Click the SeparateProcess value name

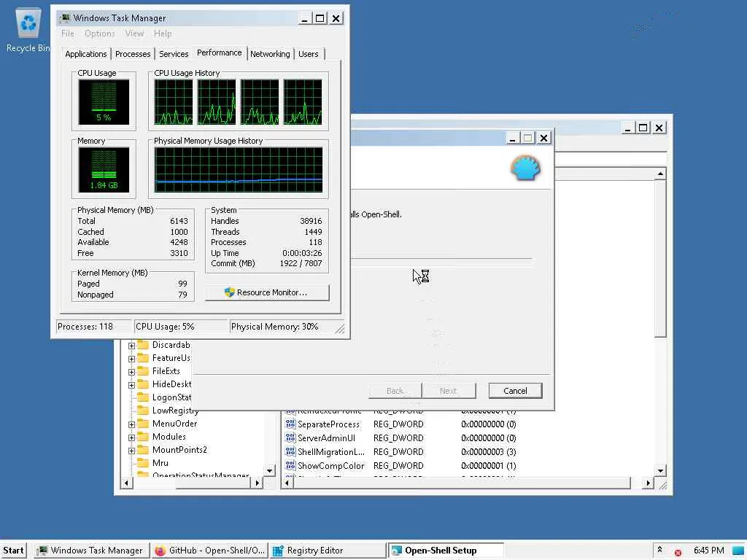(x=329, y=424)
